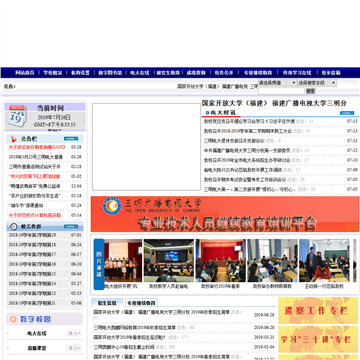The image size is (360, 360).
Task: Open 校务公开 in the navigation bar
Action: pyautogui.click(x=224, y=73)
